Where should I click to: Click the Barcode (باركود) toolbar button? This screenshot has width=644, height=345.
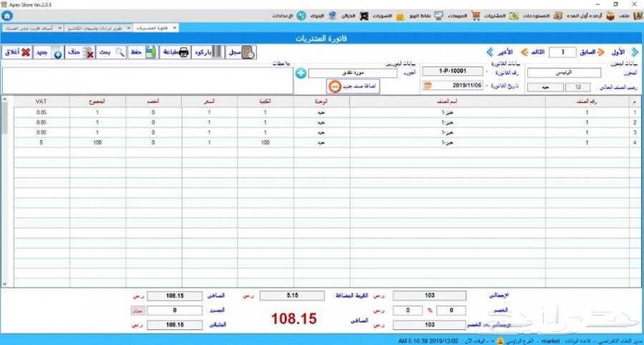click(x=208, y=52)
